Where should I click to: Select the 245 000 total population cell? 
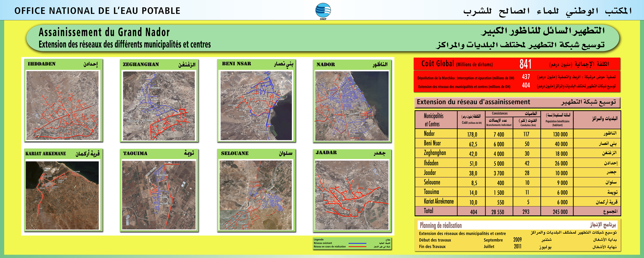(x=560, y=212)
